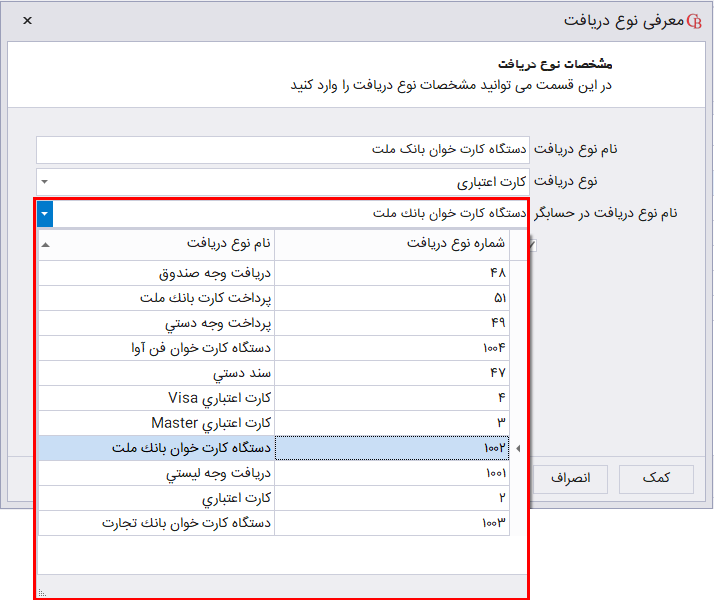The width and height of the screenshot is (714, 600).
Task: Click the انصراف cancel button
Action: pos(570,478)
